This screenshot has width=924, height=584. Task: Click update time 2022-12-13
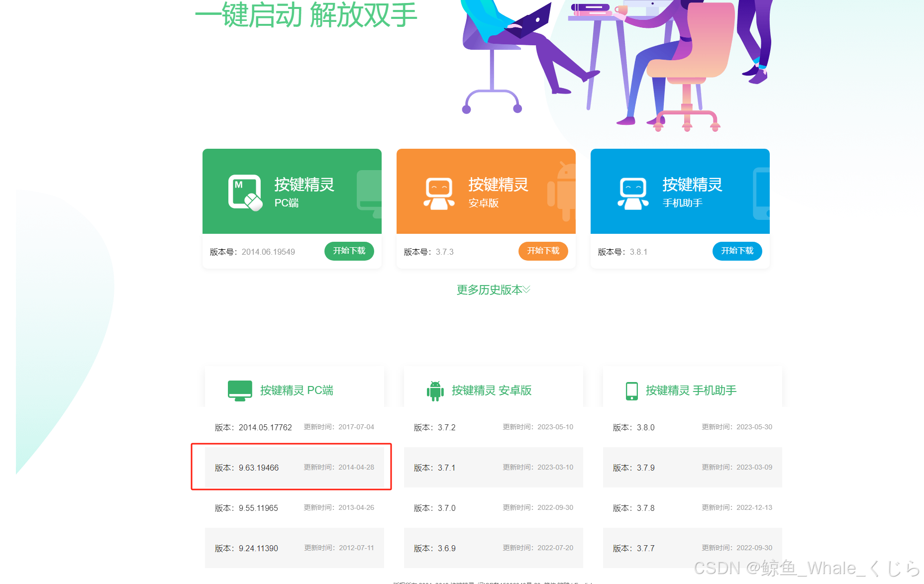tap(737, 507)
